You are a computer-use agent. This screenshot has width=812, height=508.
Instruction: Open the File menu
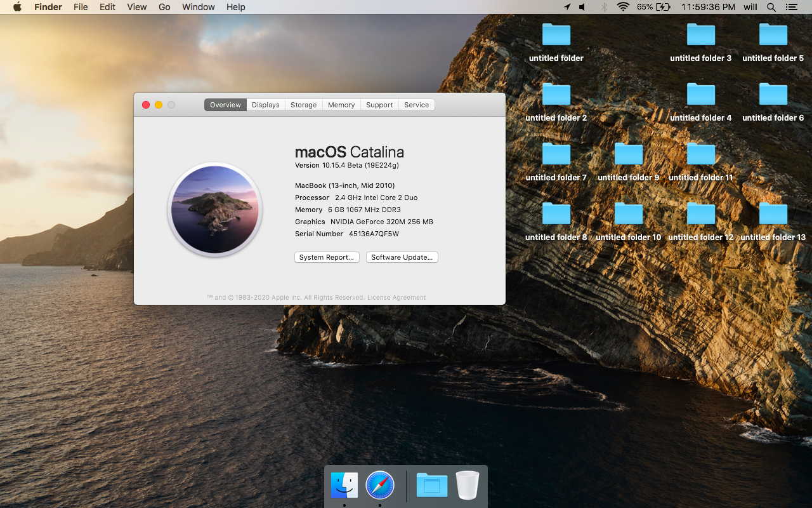pyautogui.click(x=81, y=7)
